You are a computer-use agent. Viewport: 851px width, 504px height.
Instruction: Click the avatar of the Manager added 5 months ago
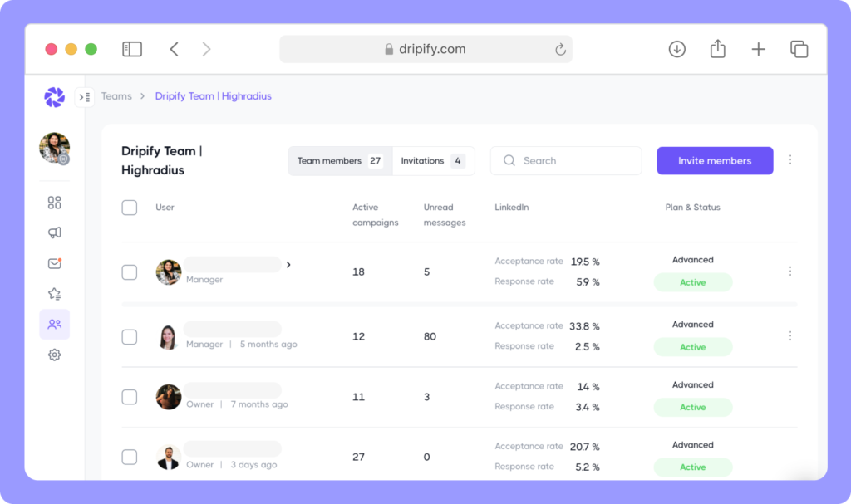pos(169,337)
